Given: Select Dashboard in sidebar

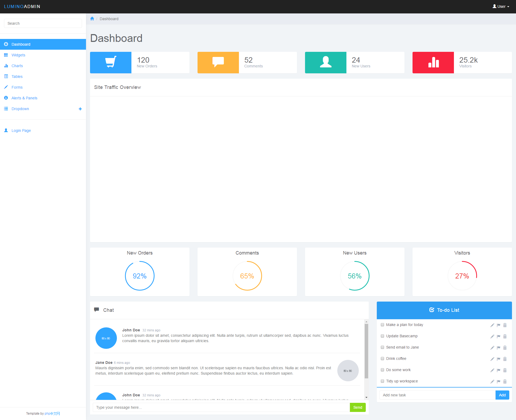Looking at the screenshot, I should click(x=43, y=44).
